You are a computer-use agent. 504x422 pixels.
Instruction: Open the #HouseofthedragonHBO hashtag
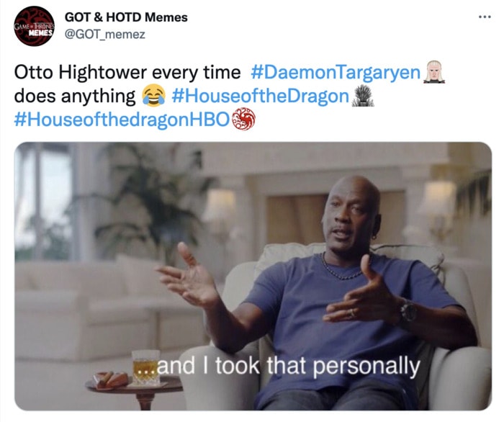click(122, 120)
